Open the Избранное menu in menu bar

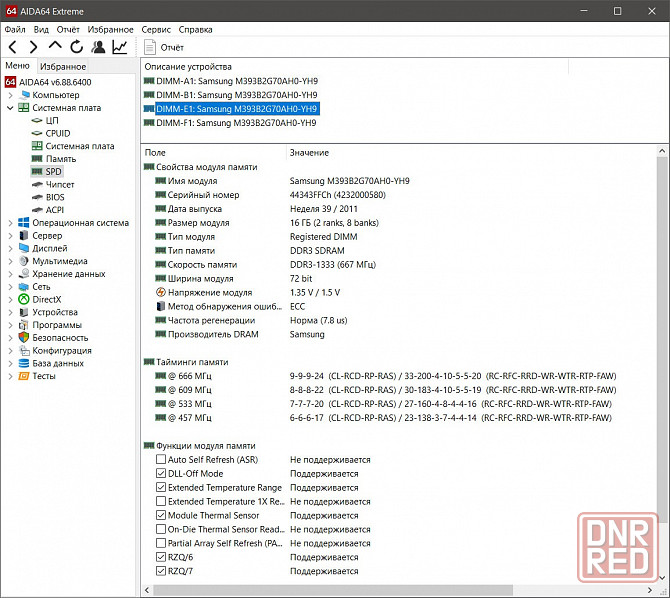point(110,29)
